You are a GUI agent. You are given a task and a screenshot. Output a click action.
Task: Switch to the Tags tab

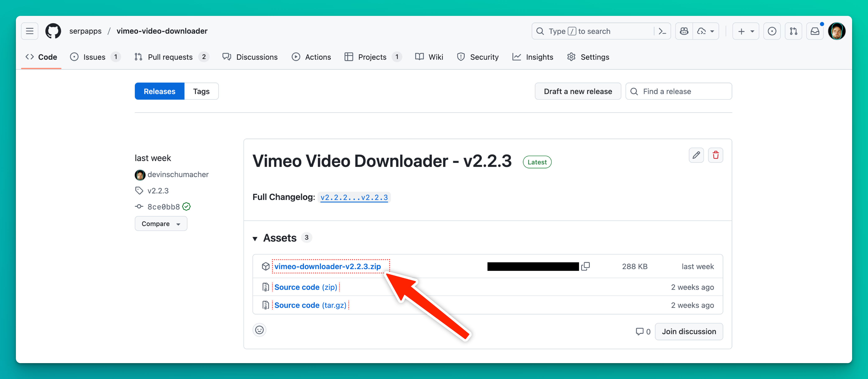point(201,91)
